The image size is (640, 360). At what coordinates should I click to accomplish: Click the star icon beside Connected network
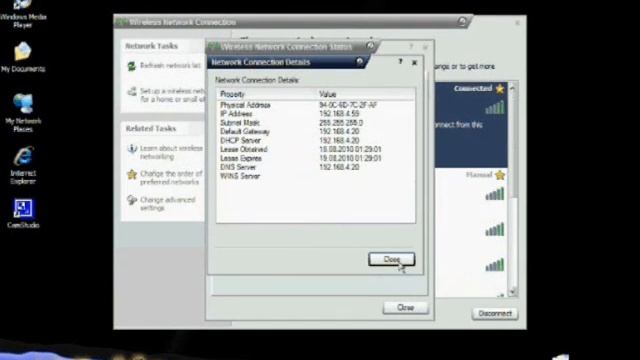500,89
